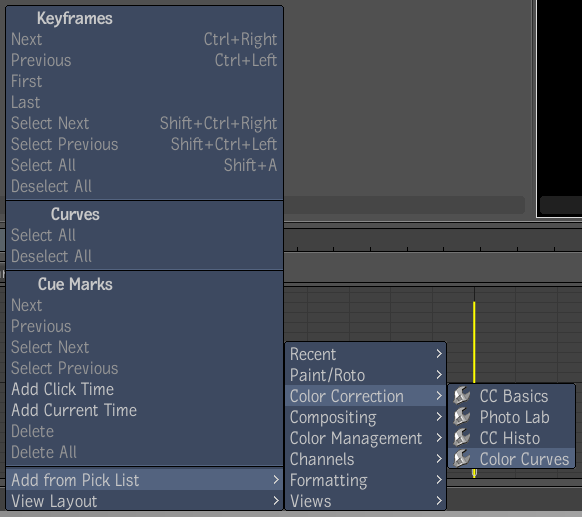This screenshot has height=517, width=582.
Task: Select the Color Correction category
Action: 366,396
